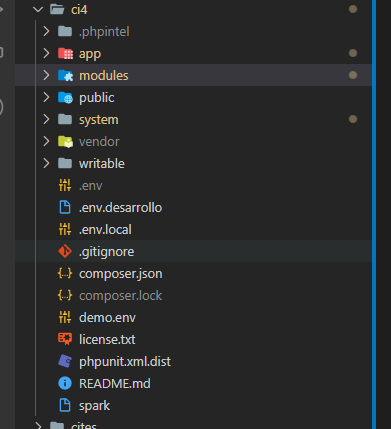Open the .env file
Viewport: 391px width, 429px height.
(91, 186)
